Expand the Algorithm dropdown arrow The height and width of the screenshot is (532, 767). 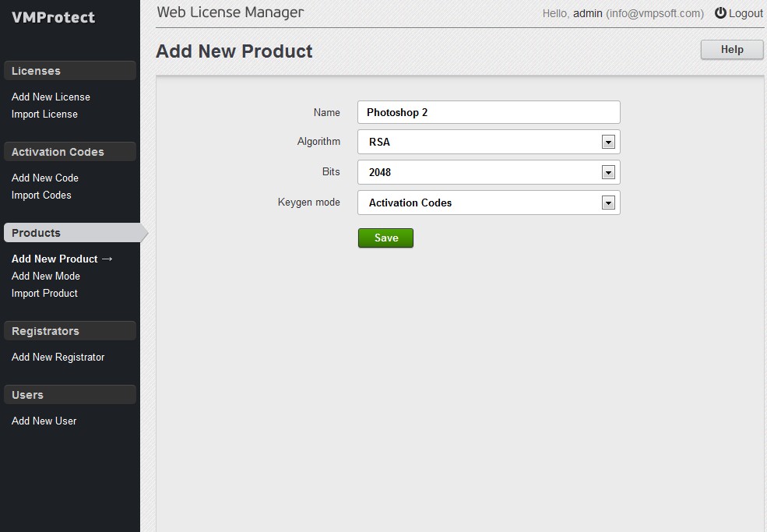(608, 142)
